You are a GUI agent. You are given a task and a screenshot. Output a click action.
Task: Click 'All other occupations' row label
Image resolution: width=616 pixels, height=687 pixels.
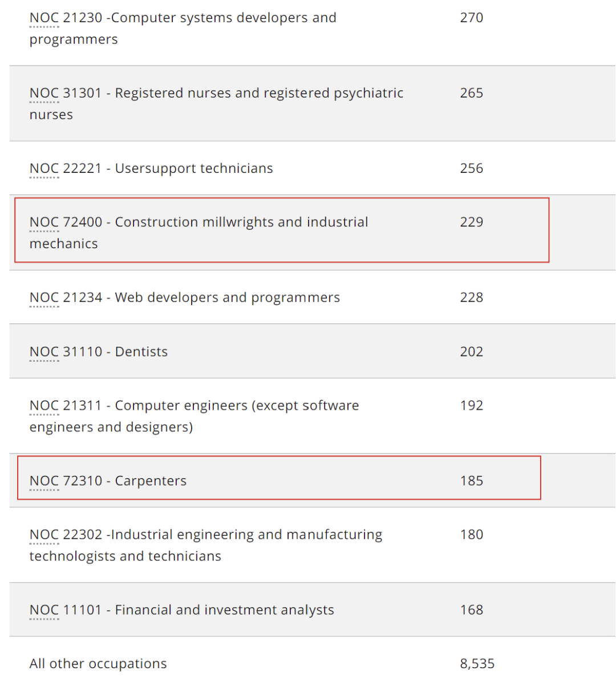[98, 664]
